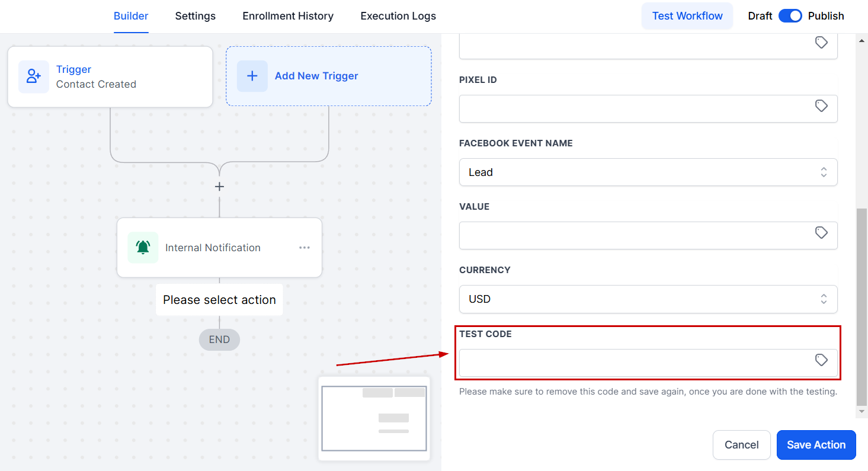This screenshot has width=868, height=471.
Task: Click the TEST CODE field label
Action: [485, 334]
